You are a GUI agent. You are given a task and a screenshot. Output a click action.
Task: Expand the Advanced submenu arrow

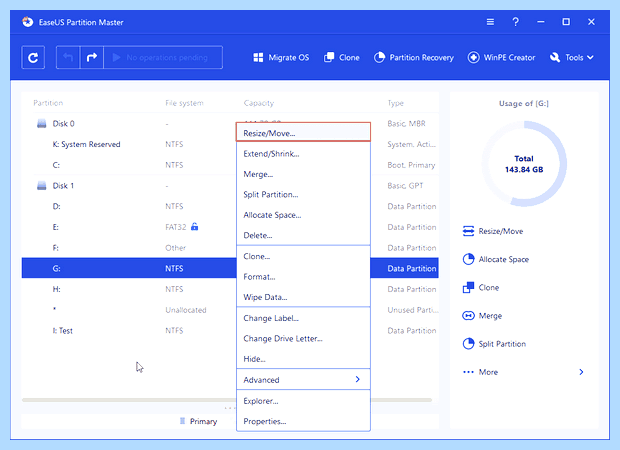pos(357,380)
